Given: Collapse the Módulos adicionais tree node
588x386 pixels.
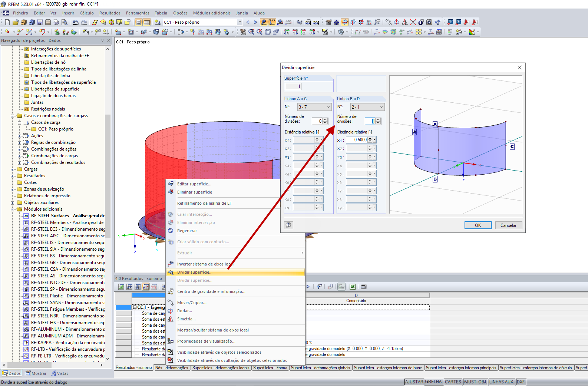Looking at the screenshot, I should click(x=13, y=209).
